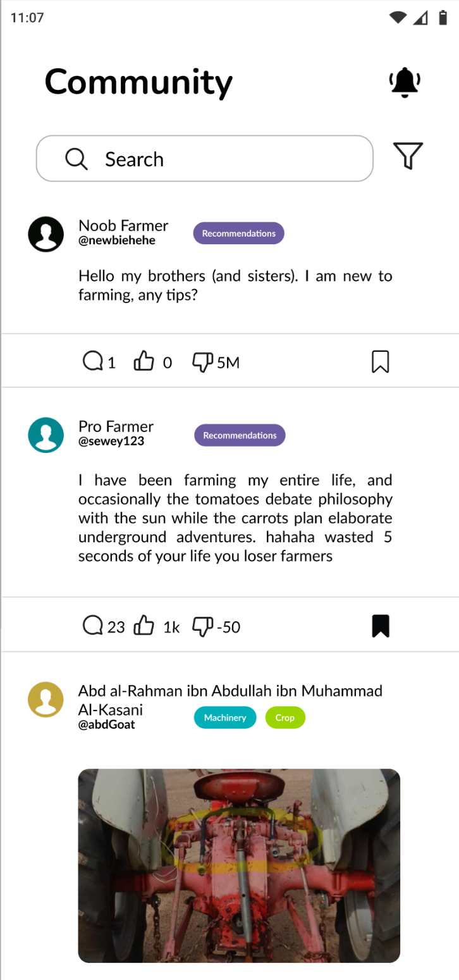Viewport: 459px width, 980px height.
Task: View Noob Farmer's profile avatar
Action: pos(46,234)
